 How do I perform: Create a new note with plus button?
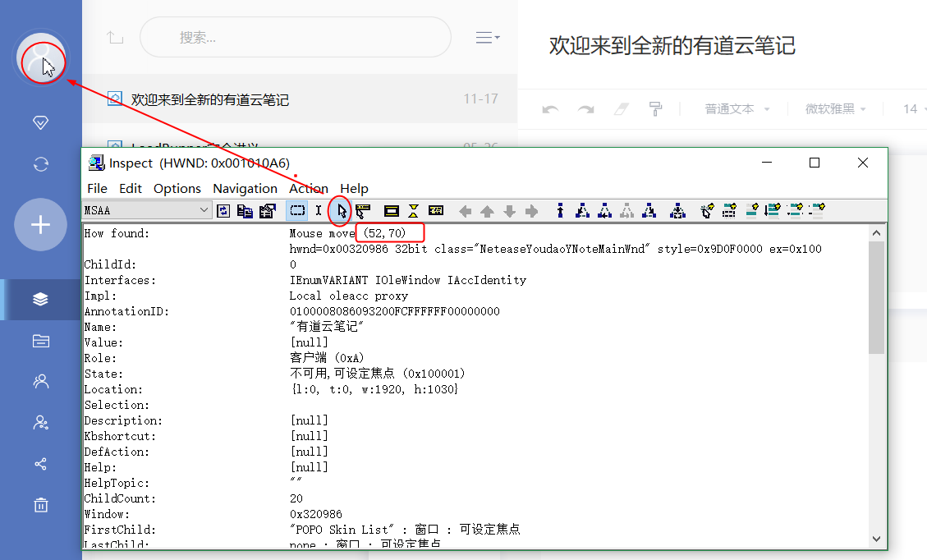coord(40,225)
